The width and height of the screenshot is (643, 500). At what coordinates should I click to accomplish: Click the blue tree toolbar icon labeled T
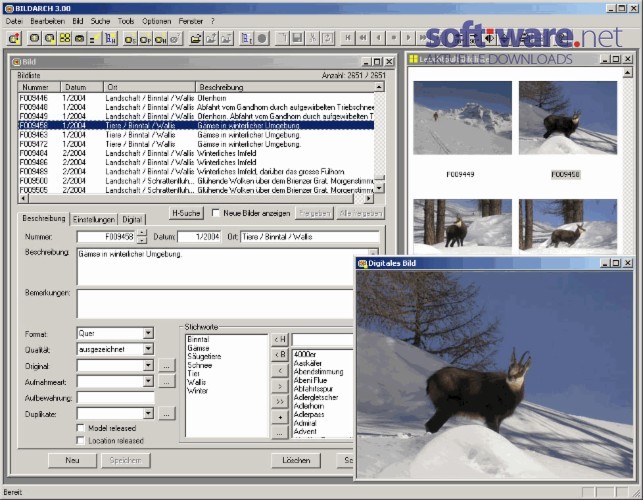[246, 39]
